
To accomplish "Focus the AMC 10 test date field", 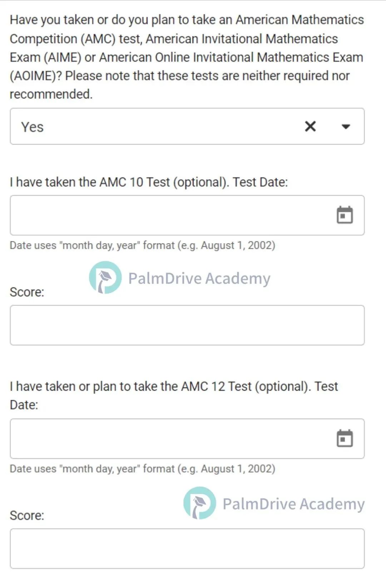I will [x=187, y=215].
